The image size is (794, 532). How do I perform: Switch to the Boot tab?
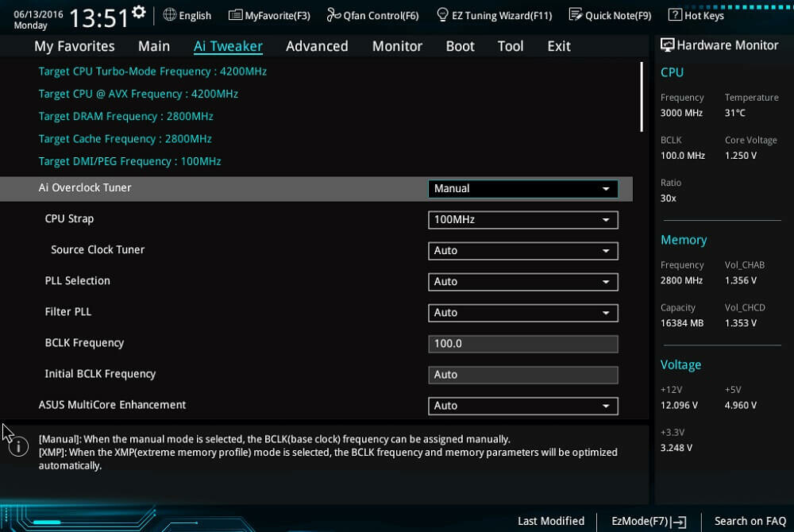click(x=460, y=46)
